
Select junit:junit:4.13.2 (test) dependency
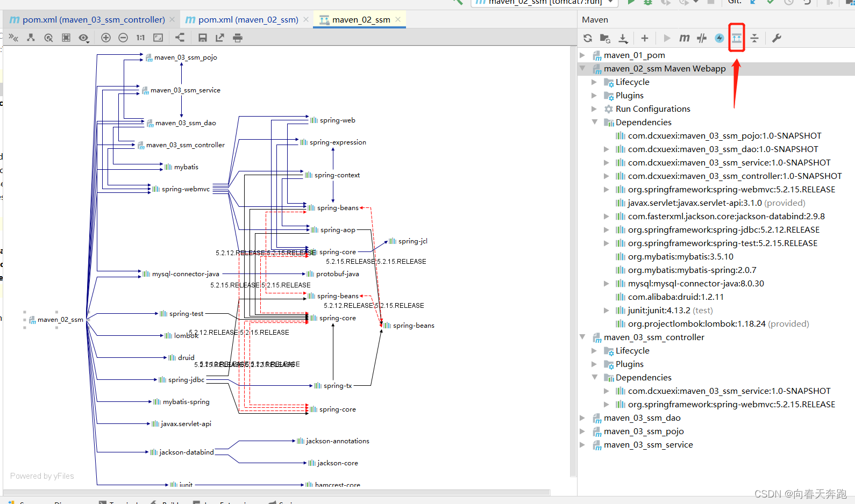point(670,311)
